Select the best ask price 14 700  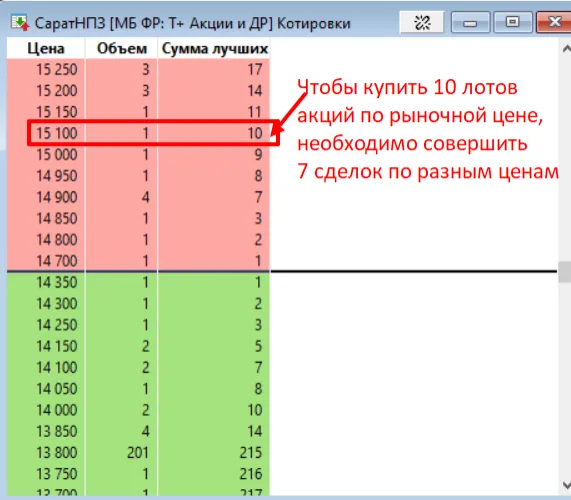[57, 261]
